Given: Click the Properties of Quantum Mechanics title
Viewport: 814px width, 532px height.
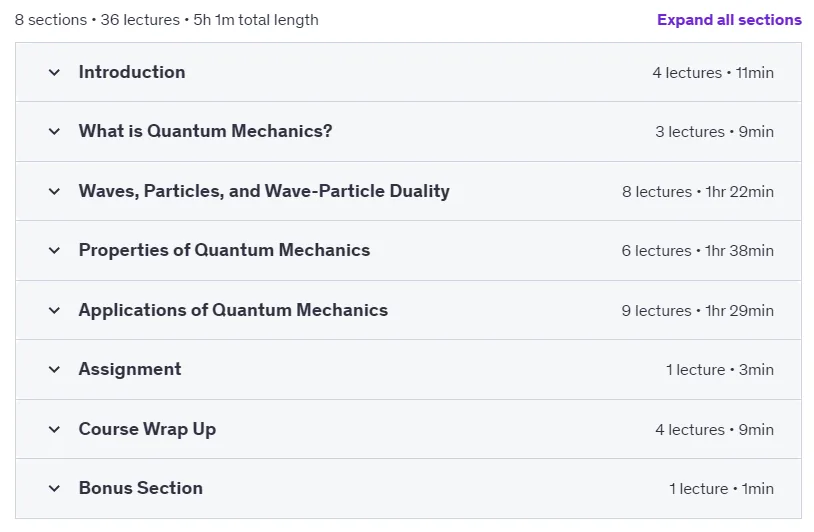Looking at the screenshot, I should [x=224, y=250].
